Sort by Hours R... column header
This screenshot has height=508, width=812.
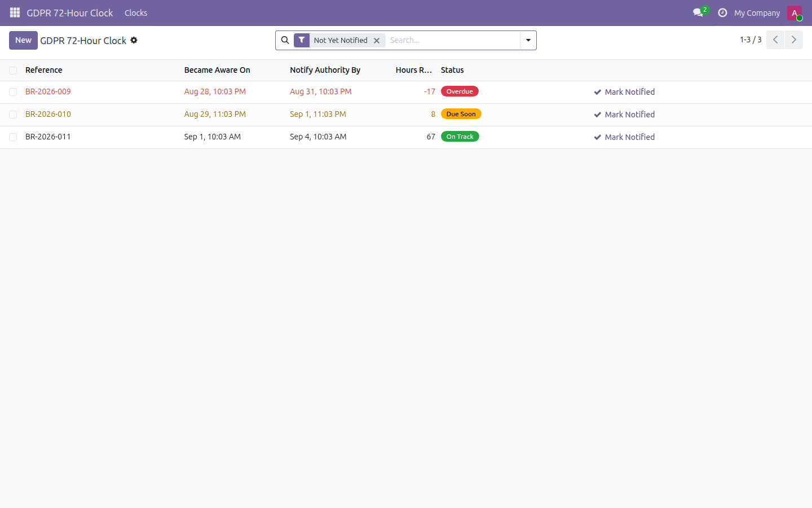[x=414, y=70]
